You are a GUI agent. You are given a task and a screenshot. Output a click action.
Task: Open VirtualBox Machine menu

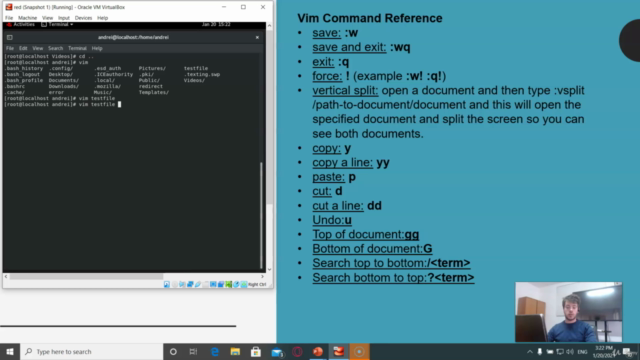27,18
